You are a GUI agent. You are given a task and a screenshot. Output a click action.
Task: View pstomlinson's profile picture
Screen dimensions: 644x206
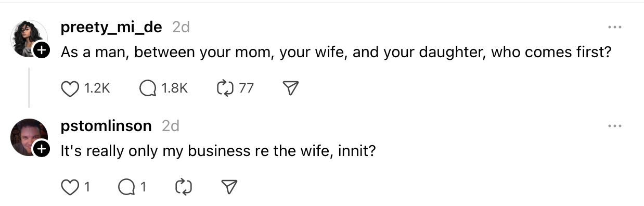click(29, 137)
